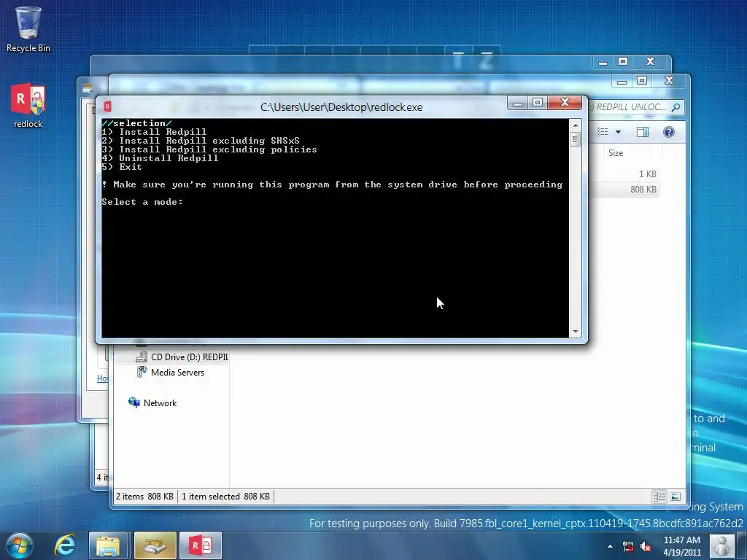Select the redlock desktop shortcut icon

pos(28,105)
